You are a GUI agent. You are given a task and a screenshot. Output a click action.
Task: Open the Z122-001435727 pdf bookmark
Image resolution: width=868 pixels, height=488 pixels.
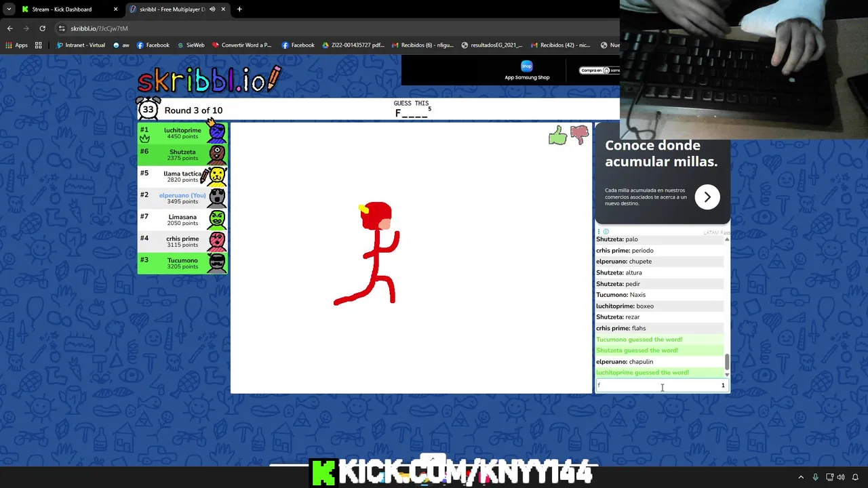tap(353, 45)
